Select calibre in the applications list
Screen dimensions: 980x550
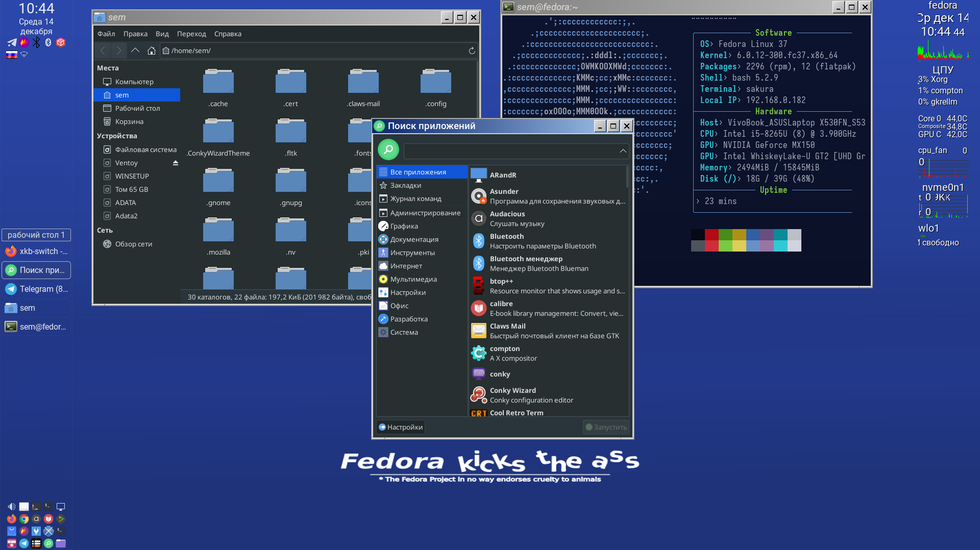[x=548, y=309]
